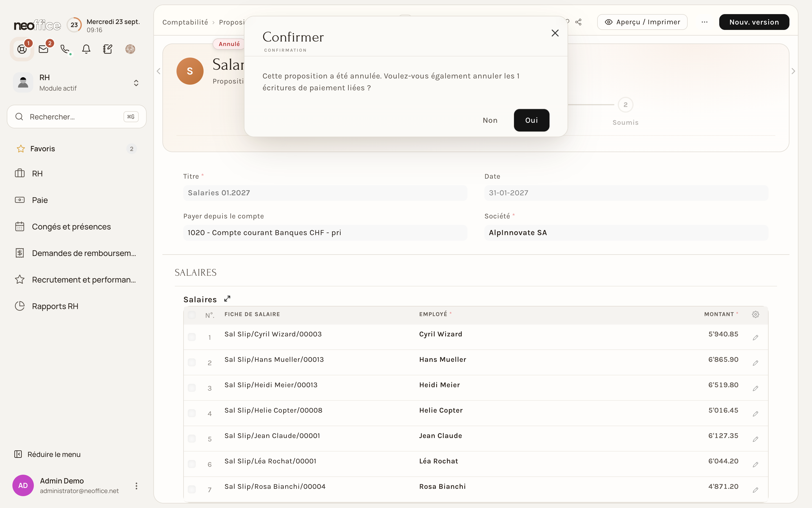Open Salaires table column settings gear

click(756, 314)
